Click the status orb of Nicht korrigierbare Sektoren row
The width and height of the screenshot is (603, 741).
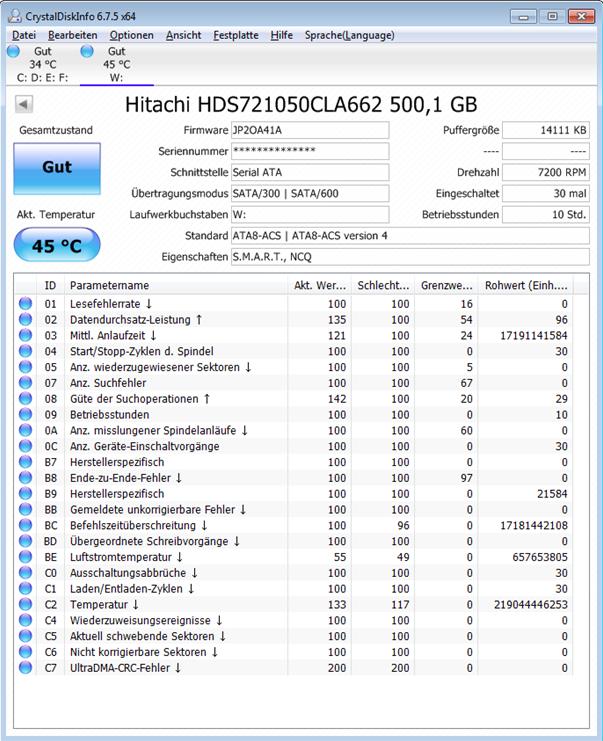[26, 652]
